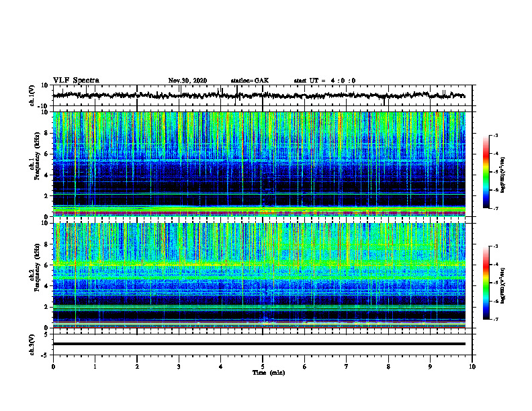Click the 'VLF Spectra' plot title
Image resolution: width=532 pixels, height=411 pixels.
click(x=76, y=81)
